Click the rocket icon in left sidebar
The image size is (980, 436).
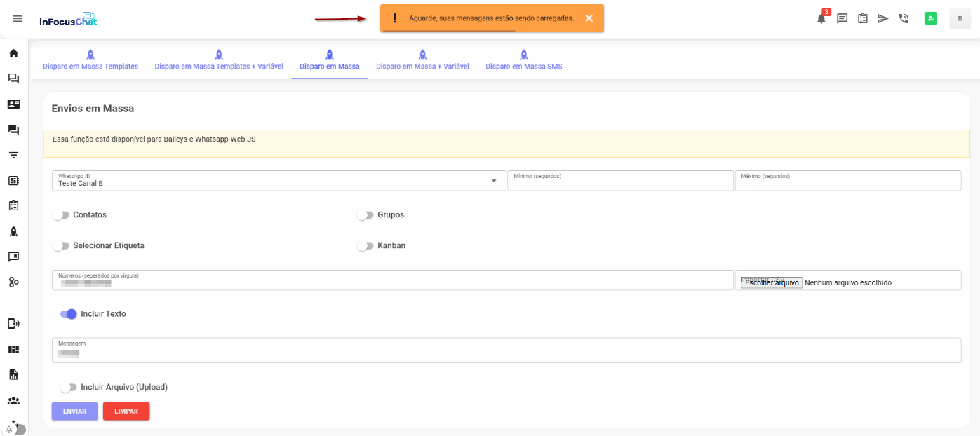click(13, 231)
